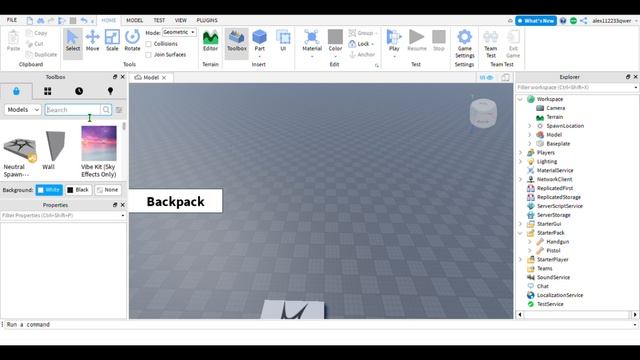
Task: Switch to the MODEL ribbon tab
Action: pyautogui.click(x=134, y=20)
